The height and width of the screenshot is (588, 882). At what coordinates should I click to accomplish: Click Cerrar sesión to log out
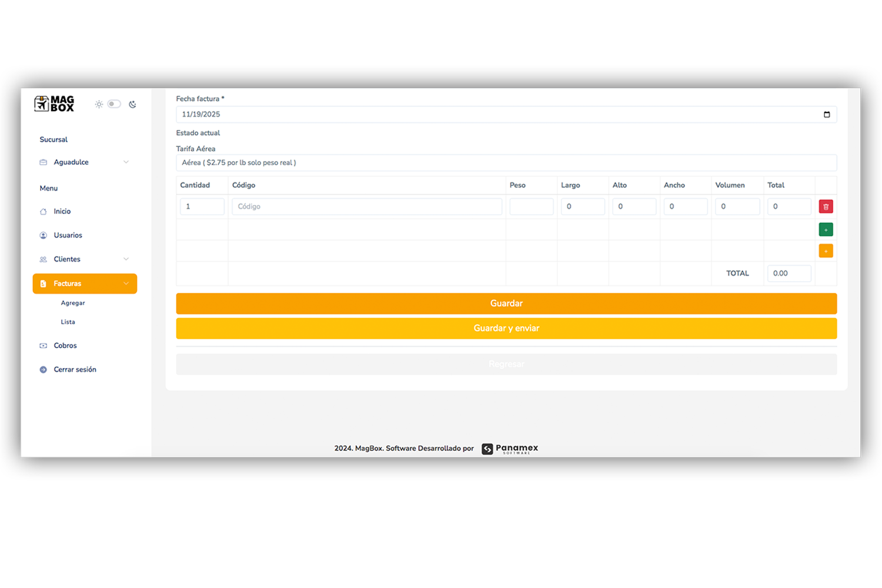(x=75, y=370)
